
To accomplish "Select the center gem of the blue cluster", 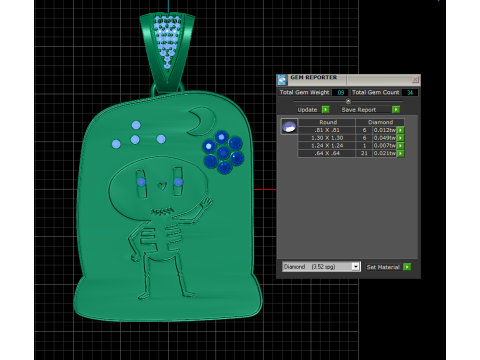I will (223, 153).
